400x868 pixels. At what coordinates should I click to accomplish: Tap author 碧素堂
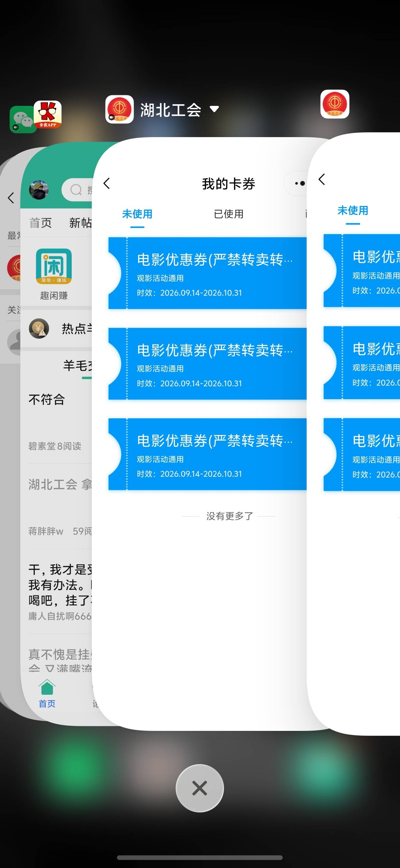(x=42, y=446)
